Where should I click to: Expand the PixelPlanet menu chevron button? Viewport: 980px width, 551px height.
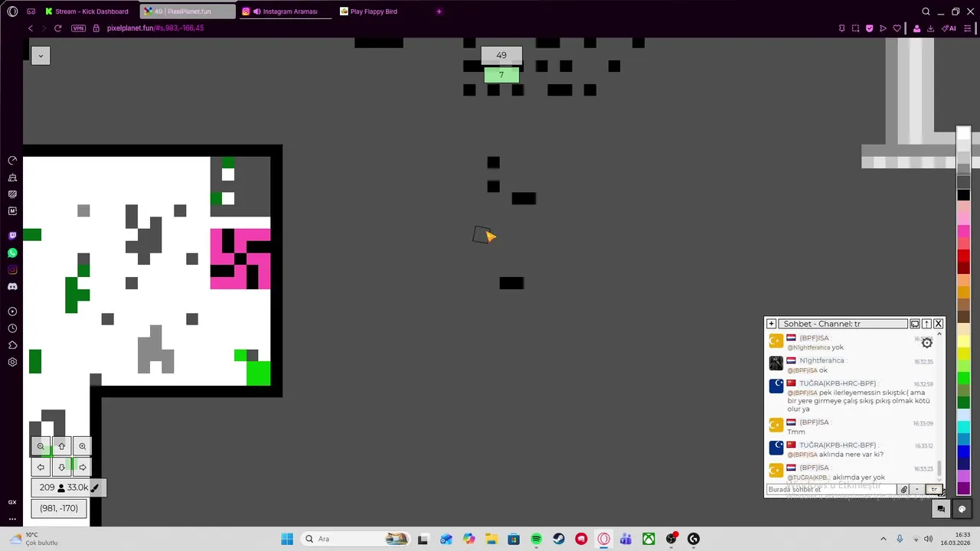(41, 55)
